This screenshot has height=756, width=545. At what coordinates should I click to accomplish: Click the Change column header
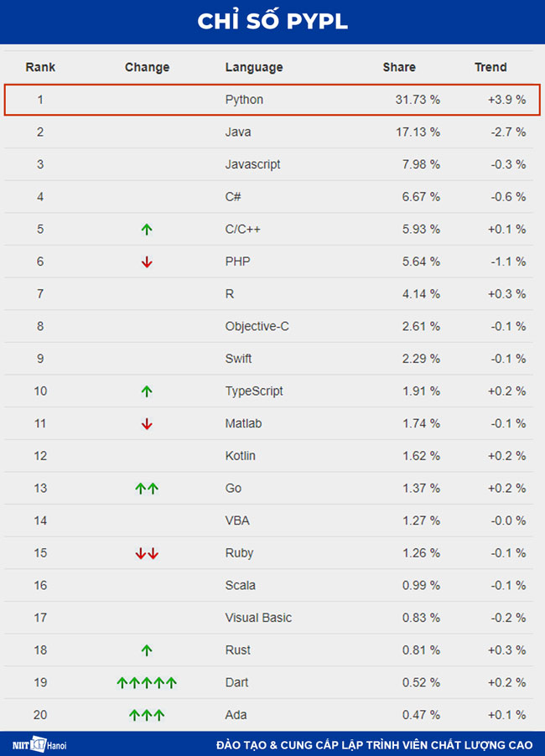[x=147, y=67]
